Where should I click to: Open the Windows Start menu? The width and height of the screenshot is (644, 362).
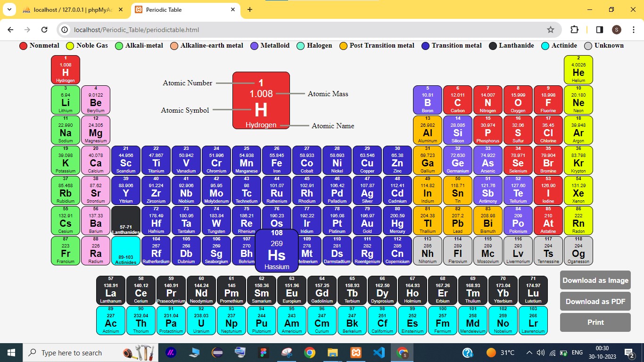[11, 353]
